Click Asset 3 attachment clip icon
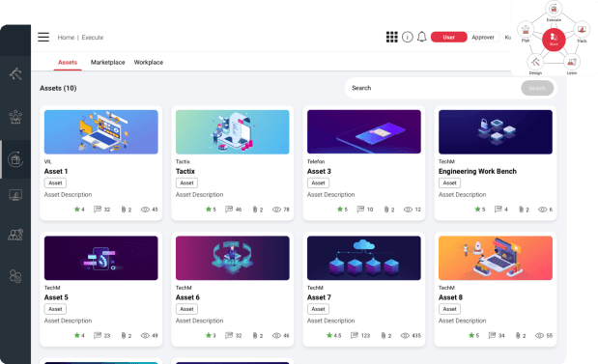This screenshot has height=364, width=598. [386, 210]
